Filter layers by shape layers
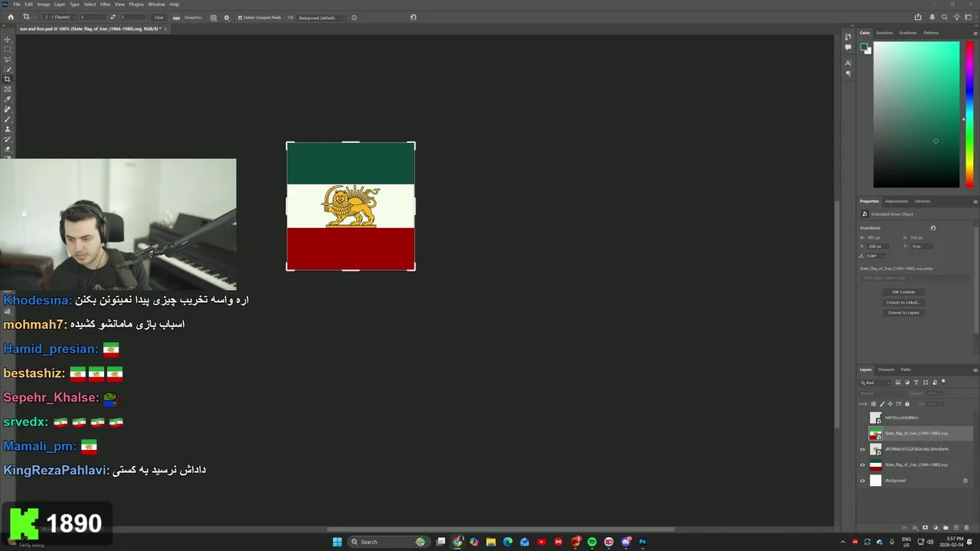 tap(926, 383)
